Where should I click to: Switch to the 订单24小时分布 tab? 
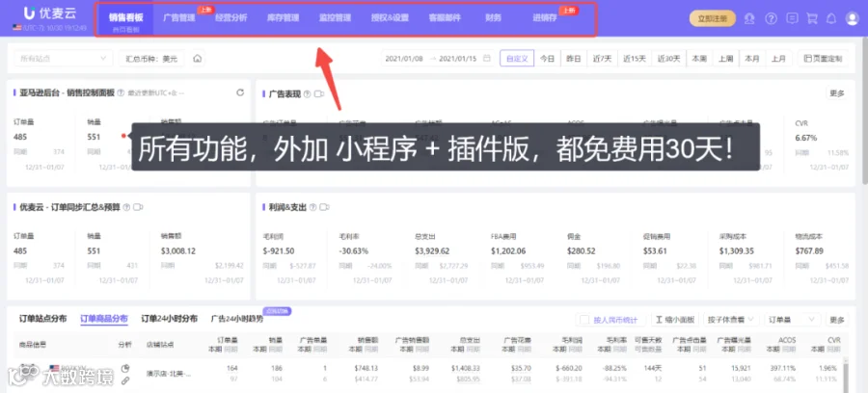[x=169, y=319]
